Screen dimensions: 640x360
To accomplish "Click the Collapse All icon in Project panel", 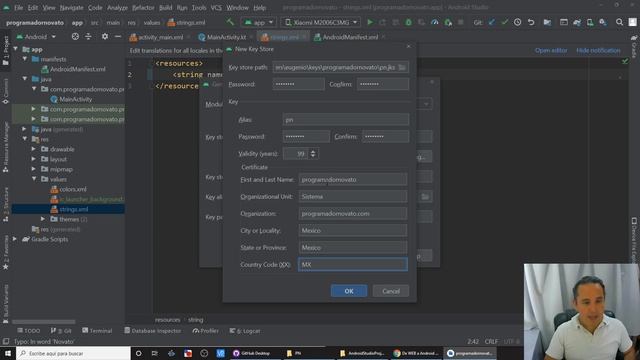I will coord(88,37).
